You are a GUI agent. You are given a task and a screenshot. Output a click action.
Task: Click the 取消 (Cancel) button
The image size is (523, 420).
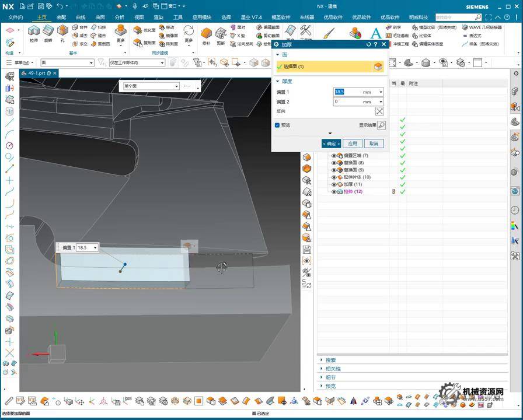click(x=374, y=143)
